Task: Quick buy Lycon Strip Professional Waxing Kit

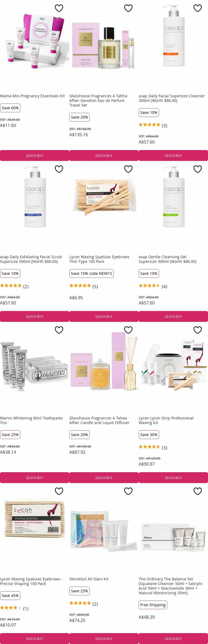Action: point(173,477)
